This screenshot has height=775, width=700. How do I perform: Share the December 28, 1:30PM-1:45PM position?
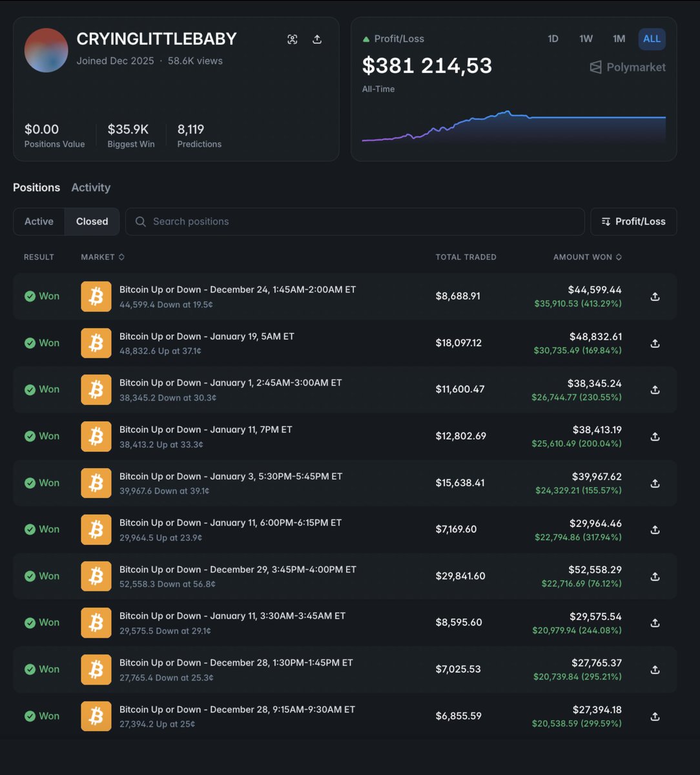(x=655, y=670)
